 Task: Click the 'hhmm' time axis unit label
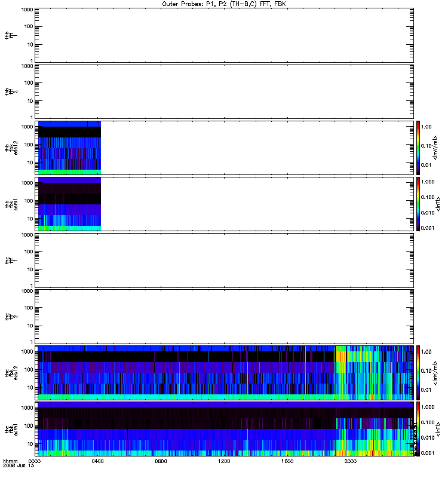[x=10, y=461]
